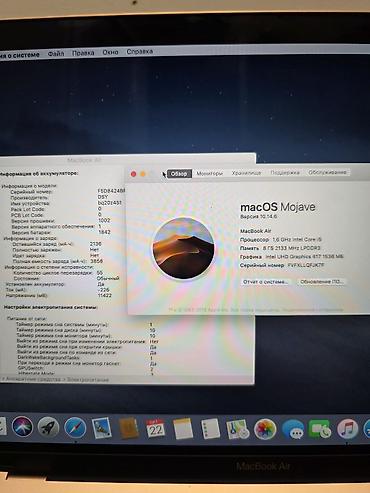
Task: Launch Siri from the dock
Action: (x=22, y=427)
